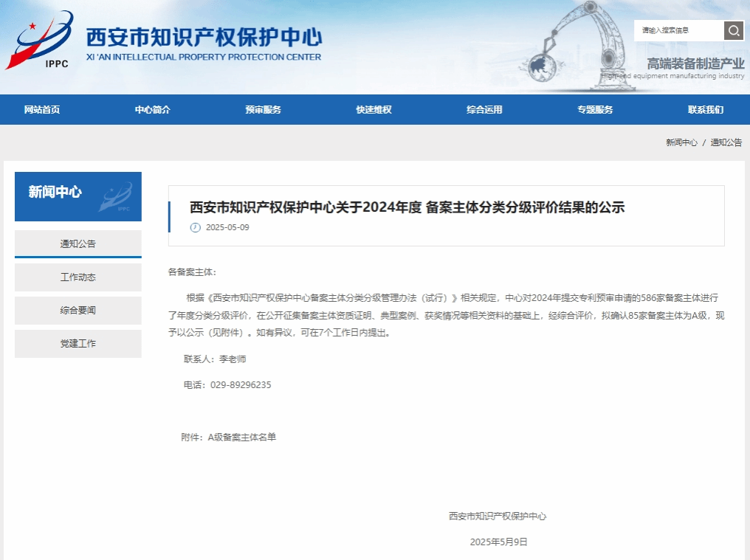Click the IPPC logo
Image resolution: width=750 pixels, height=560 pixels.
[x=40, y=40]
